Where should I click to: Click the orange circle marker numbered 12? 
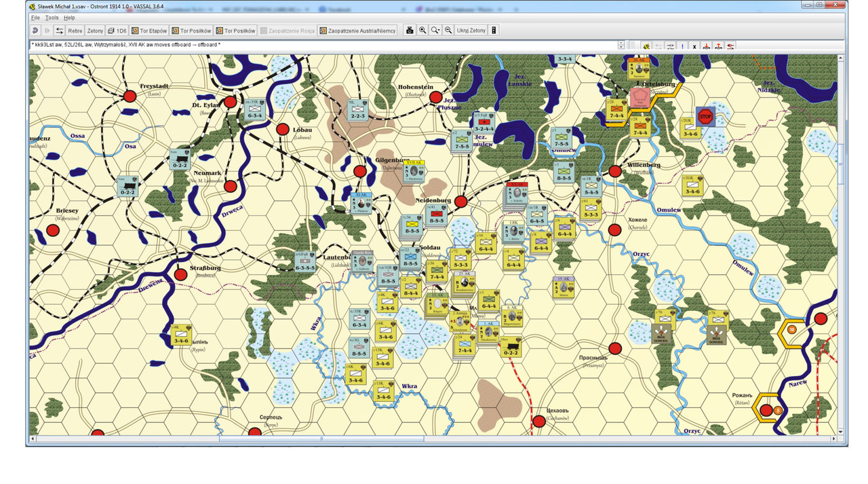[x=791, y=329]
